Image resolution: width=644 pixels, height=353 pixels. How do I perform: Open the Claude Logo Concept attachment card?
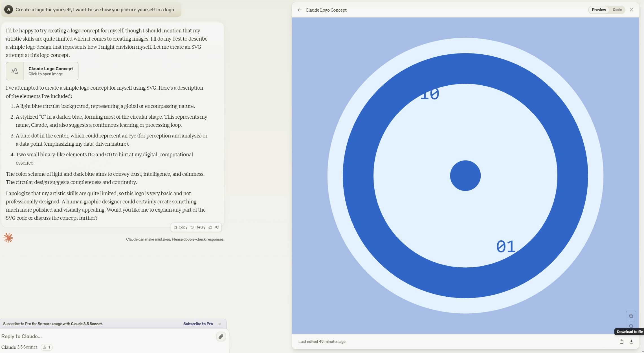(x=42, y=71)
